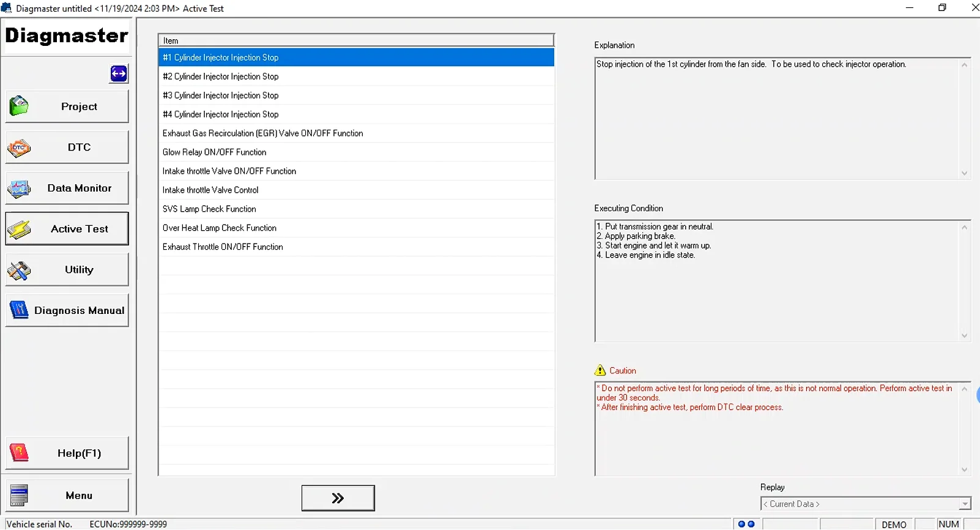Open the Help(F1) text label
Screen dimensions: 980x530
tap(80, 453)
